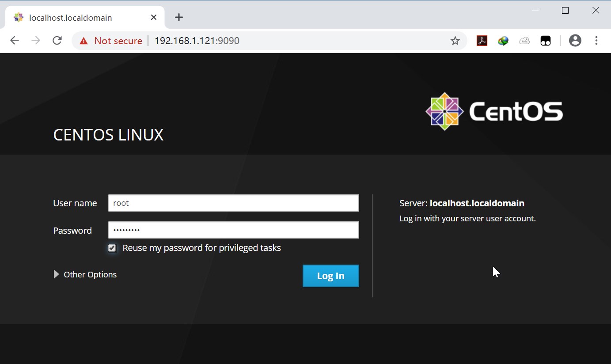
Task: Click the Not secure label
Action: (118, 41)
